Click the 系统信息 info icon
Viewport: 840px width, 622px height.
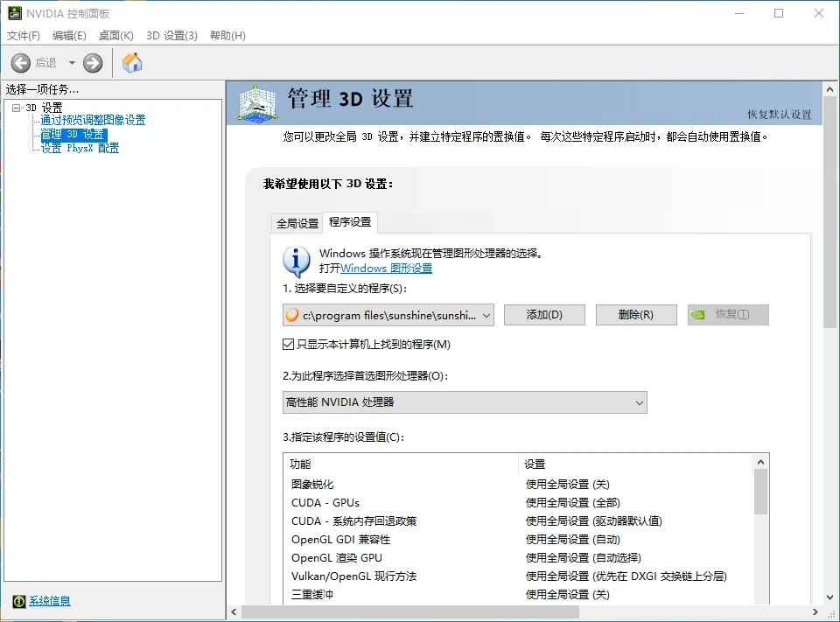(x=18, y=601)
